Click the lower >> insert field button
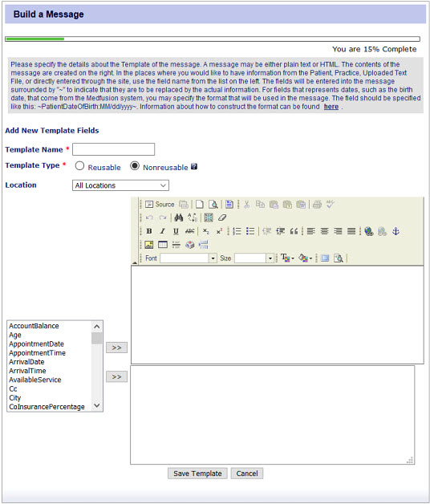430x504 pixels. 116,376
